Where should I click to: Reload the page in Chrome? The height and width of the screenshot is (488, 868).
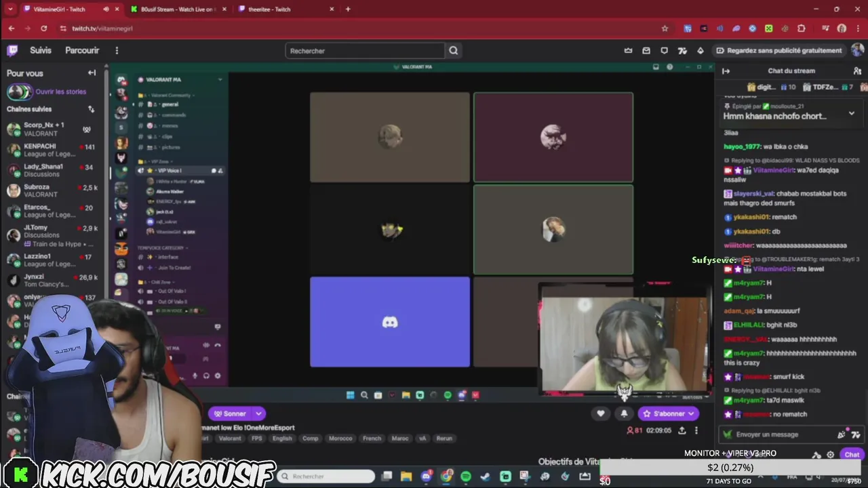coord(43,28)
